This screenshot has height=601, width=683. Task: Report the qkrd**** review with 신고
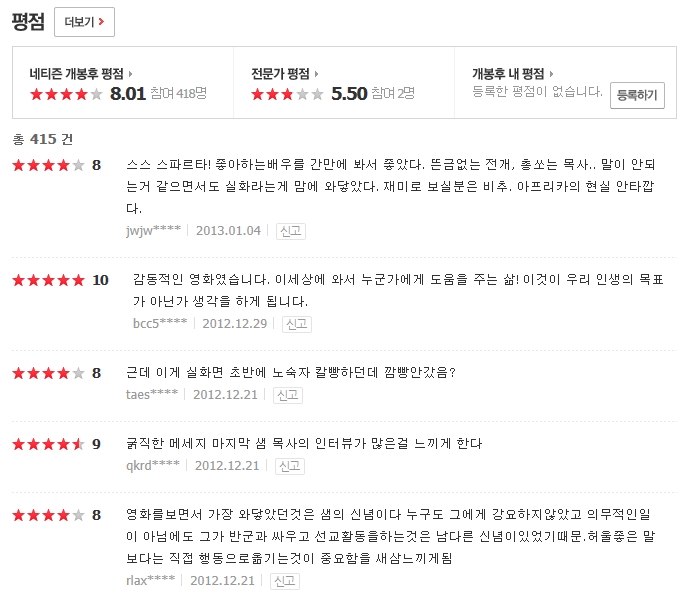289,466
